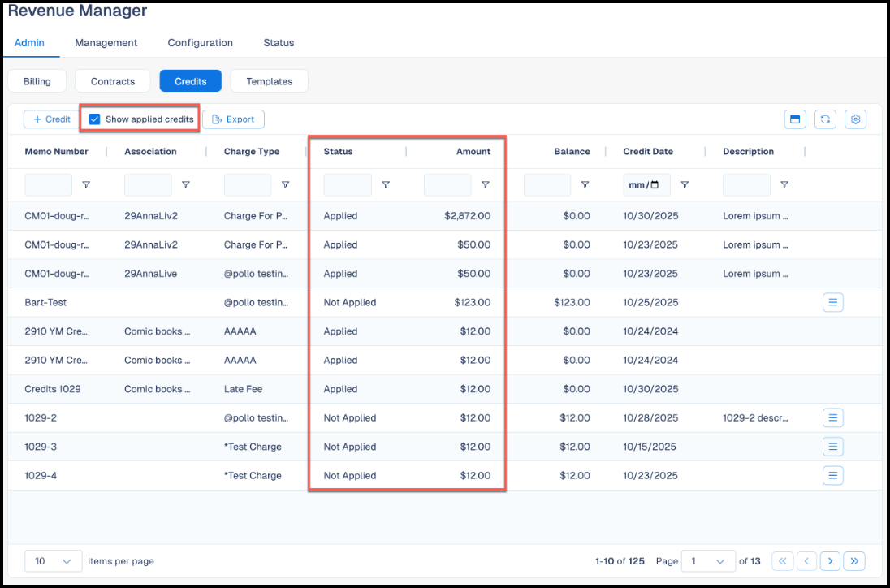Go to the last page arrow

tap(854, 560)
